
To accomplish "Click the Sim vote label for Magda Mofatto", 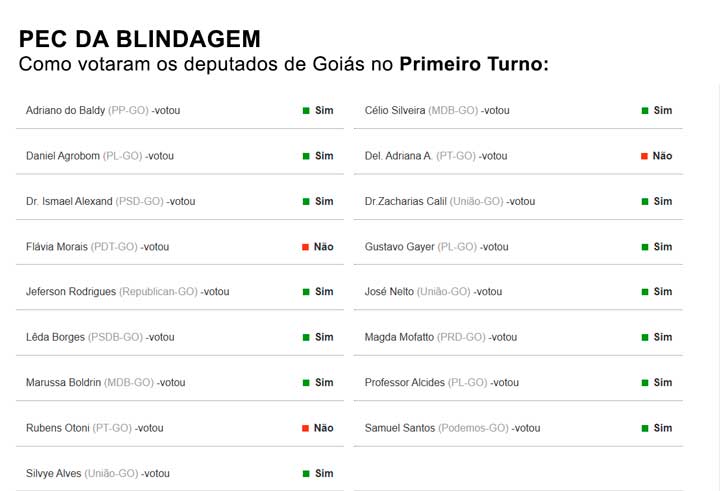I will pyautogui.click(x=663, y=337).
